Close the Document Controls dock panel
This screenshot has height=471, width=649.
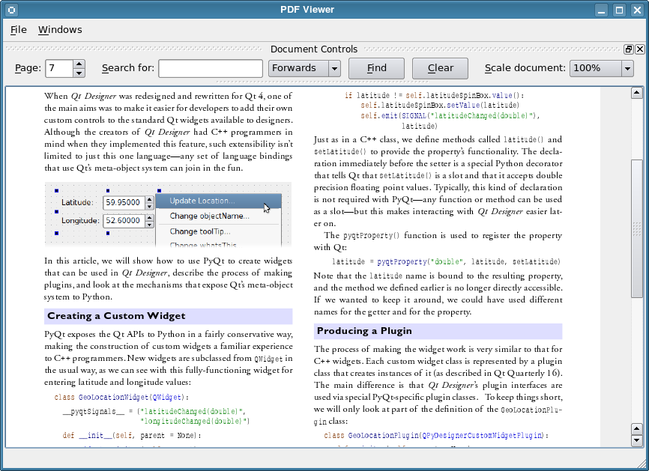(x=639, y=49)
